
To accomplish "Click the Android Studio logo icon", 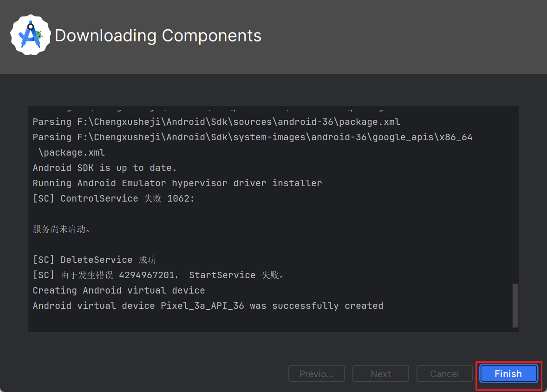I will [x=30, y=35].
